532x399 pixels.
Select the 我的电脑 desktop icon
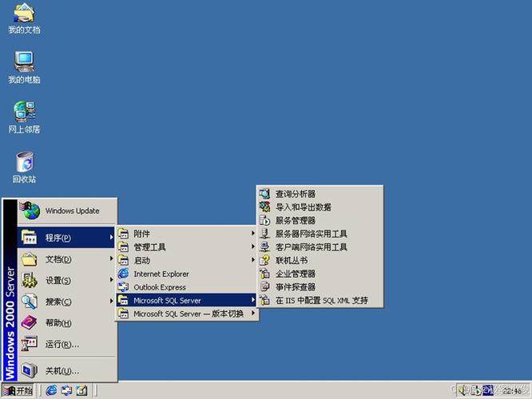coord(24,68)
